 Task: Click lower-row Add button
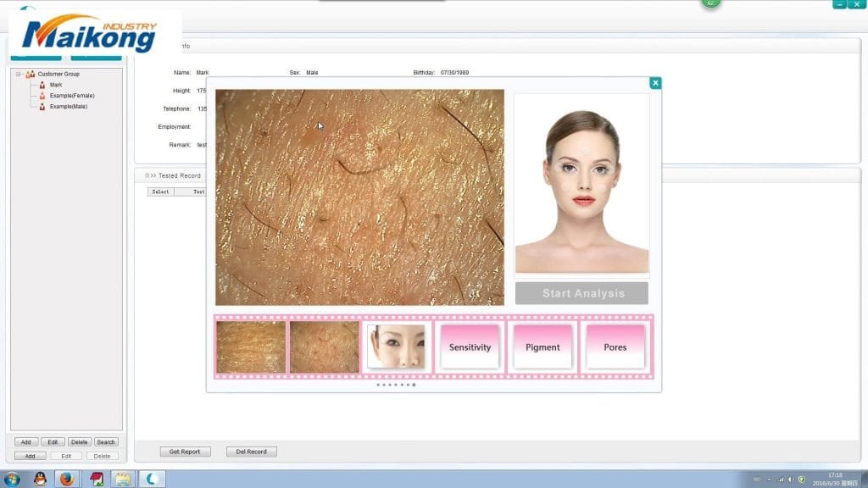click(x=30, y=456)
